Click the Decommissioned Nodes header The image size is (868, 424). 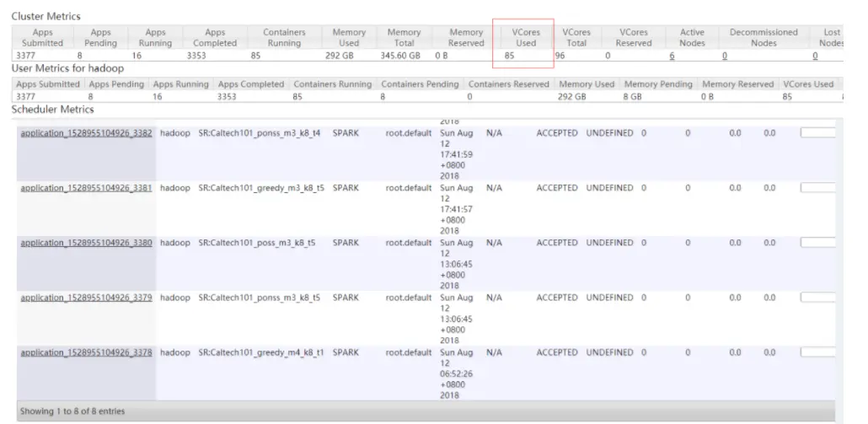click(x=764, y=38)
